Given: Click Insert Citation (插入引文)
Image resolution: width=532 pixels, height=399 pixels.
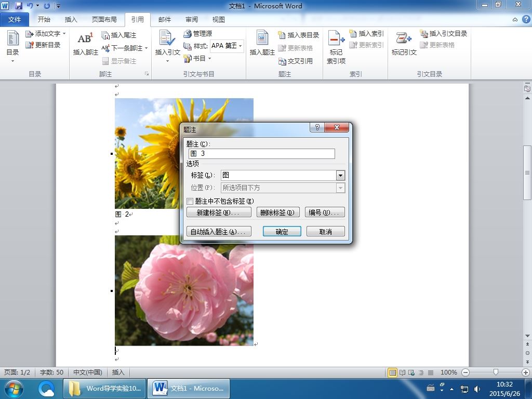Looking at the screenshot, I should tap(167, 45).
